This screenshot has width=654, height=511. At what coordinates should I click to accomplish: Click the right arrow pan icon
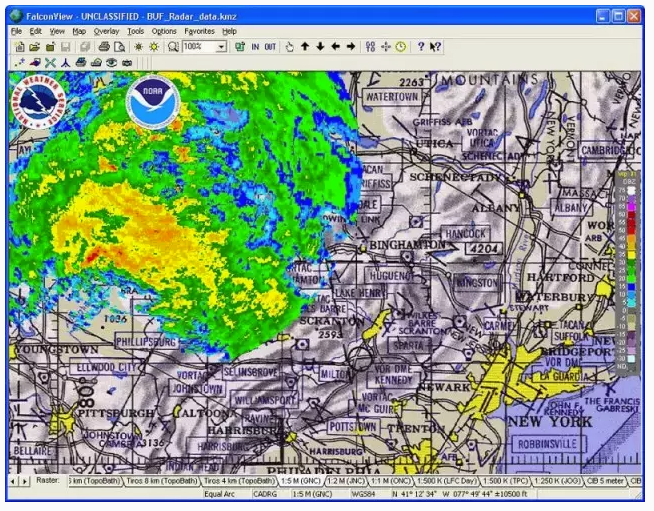(x=351, y=47)
